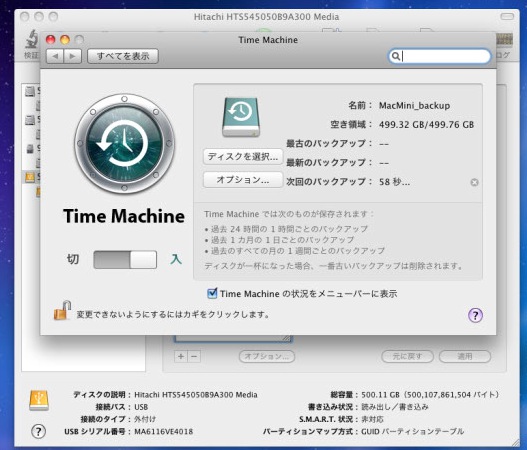
Task: Go back with the left arrow button
Action: click(55, 56)
